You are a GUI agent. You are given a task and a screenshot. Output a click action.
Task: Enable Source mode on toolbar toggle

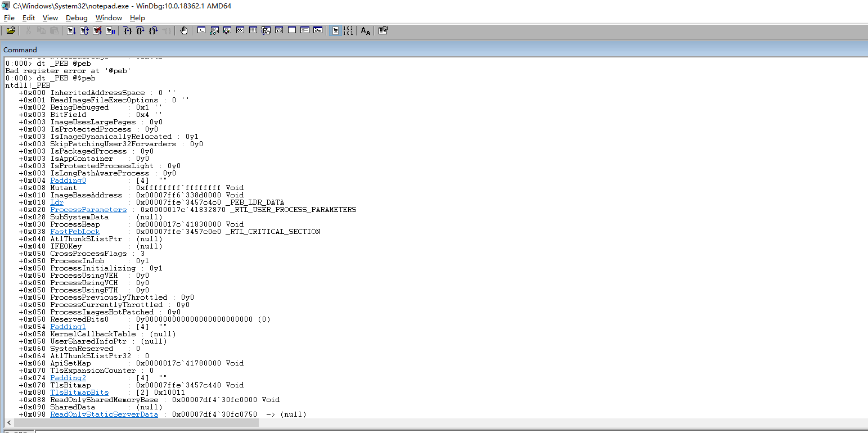[x=335, y=30]
